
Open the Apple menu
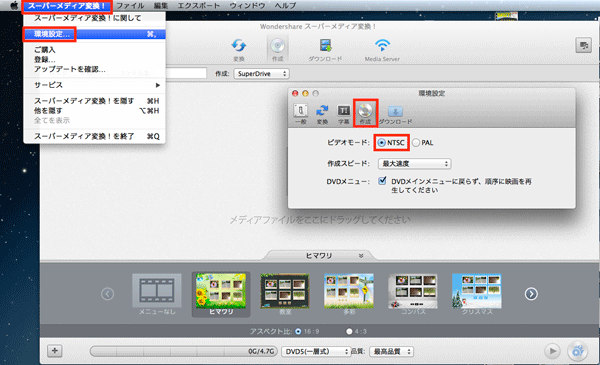[14, 5]
